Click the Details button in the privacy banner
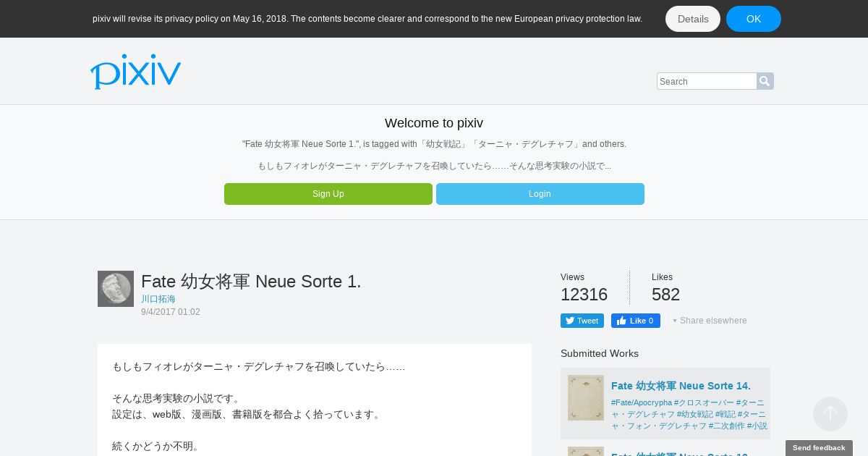The width and height of the screenshot is (868, 456). [x=693, y=19]
